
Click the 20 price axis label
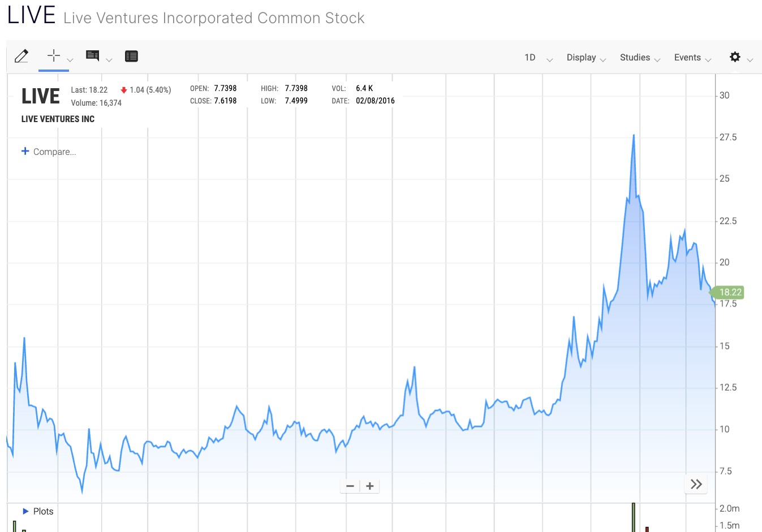tap(724, 262)
